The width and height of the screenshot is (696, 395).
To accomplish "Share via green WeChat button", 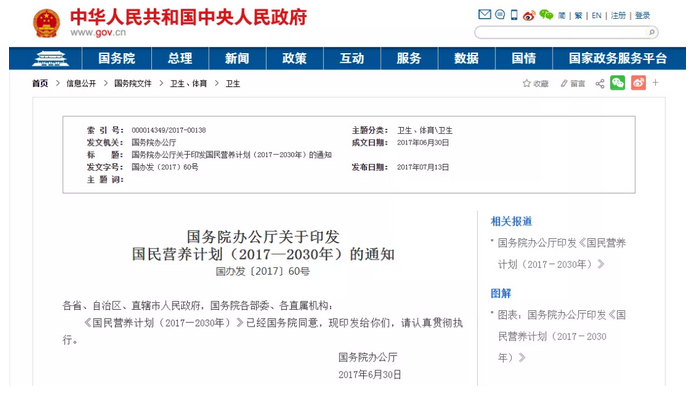I will coord(617,83).
